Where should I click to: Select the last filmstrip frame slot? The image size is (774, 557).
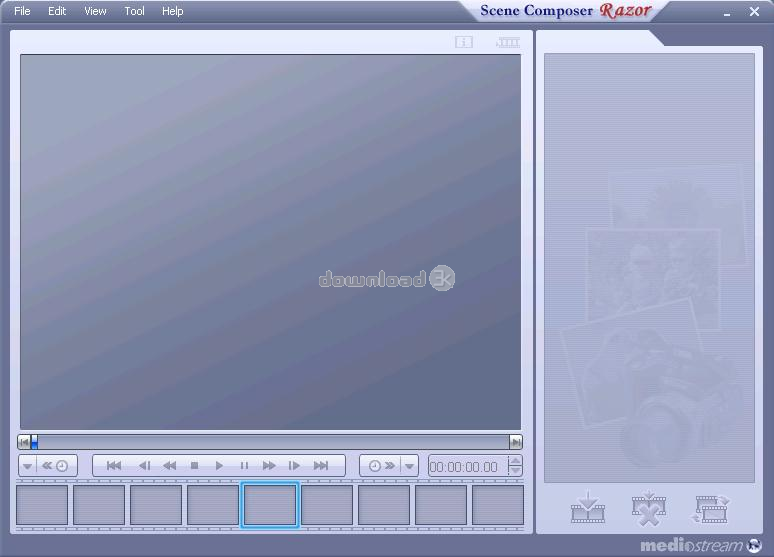coord(498,505)
